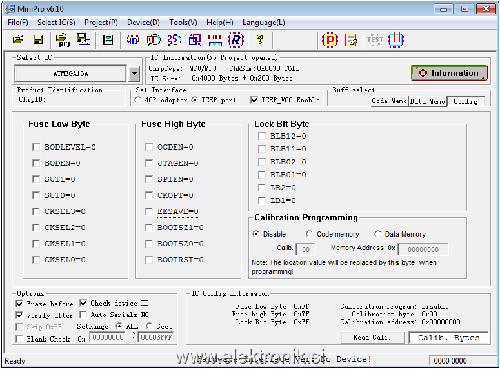Select the Disable calibration radio button

coord(256,234)
